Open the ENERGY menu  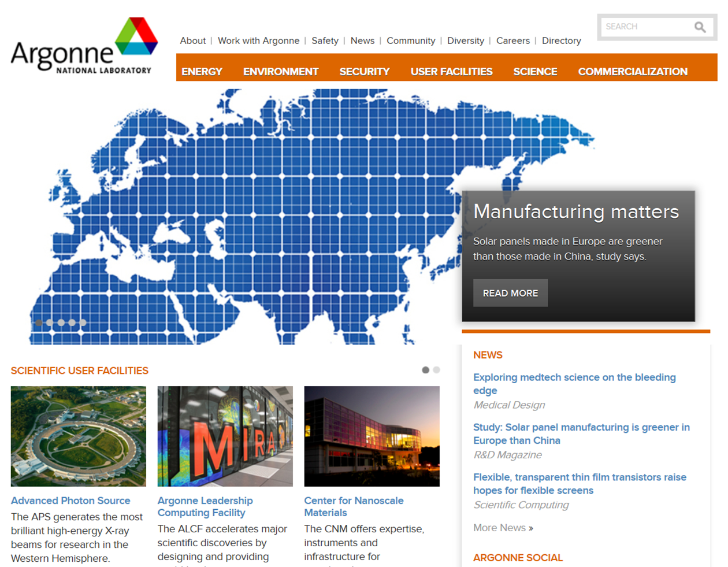pos(202,72)
